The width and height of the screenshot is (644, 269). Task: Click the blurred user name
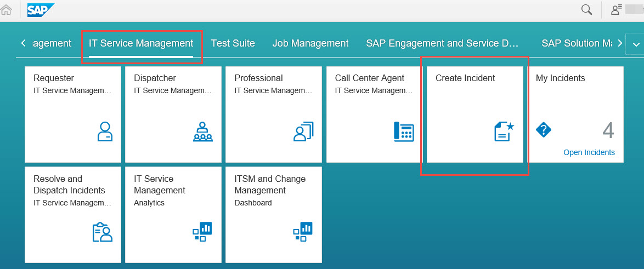[x=634, y=9]
